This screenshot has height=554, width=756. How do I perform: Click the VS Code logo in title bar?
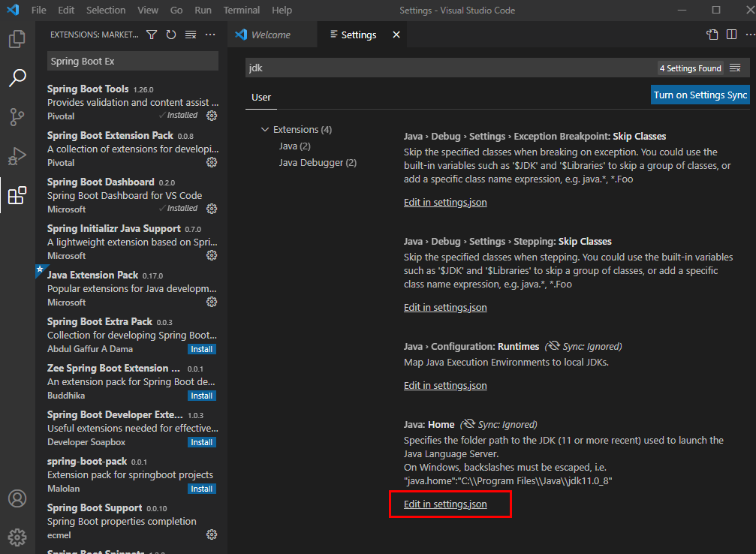point(13,10)
